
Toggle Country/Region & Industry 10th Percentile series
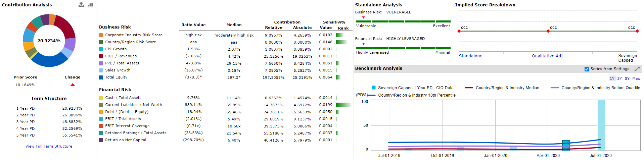[416, 95]
